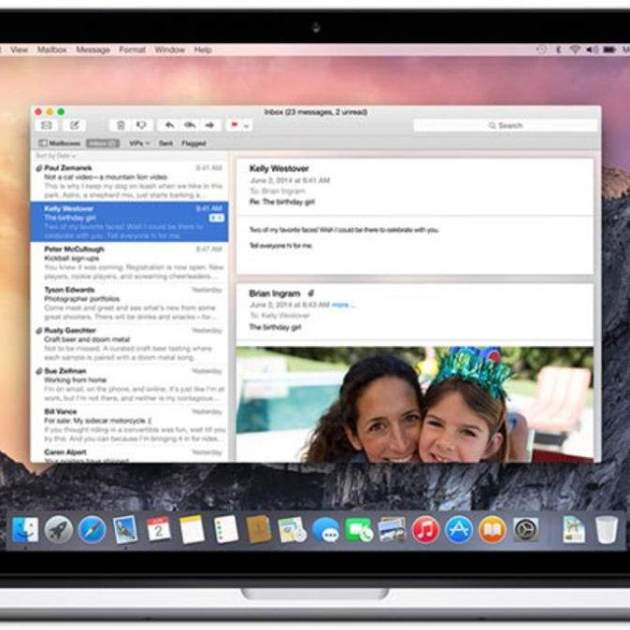Screen dimensions: 630x630
Task: Toggle the Mailboxes sidebar button
Action: (61, 143)
